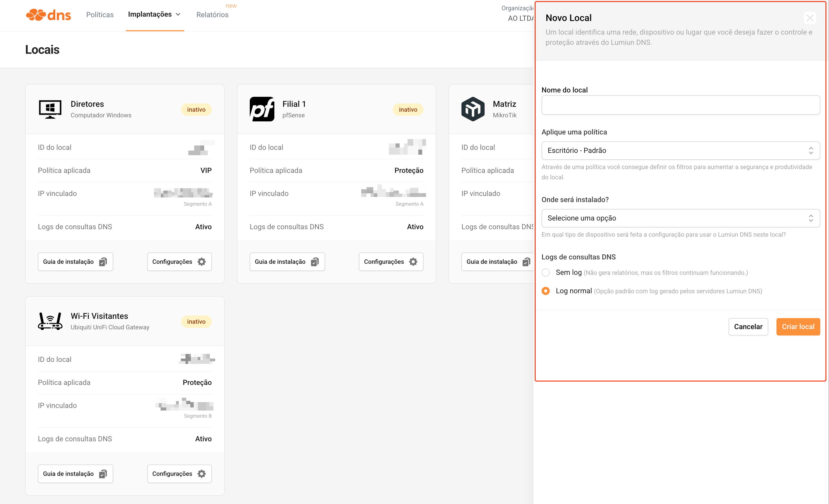Expand the Implantações menu
Viewport: 829px width, 504px height.
tap(154, 14)
